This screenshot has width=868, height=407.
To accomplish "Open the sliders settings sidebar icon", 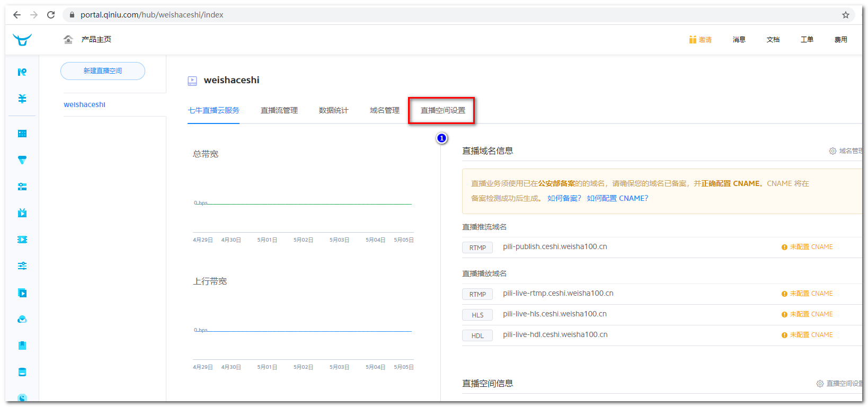I will pyautogui.click(x=22, y=266).
